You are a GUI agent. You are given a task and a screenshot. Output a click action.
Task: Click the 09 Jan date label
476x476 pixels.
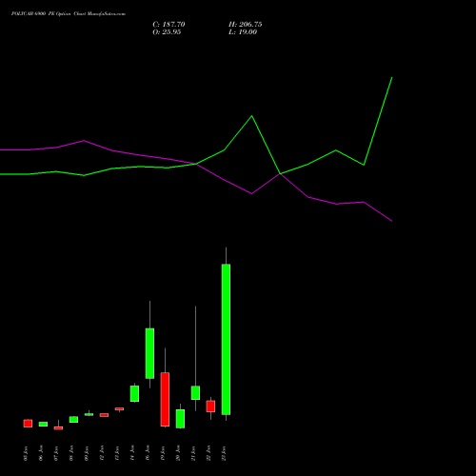[87, 453]
